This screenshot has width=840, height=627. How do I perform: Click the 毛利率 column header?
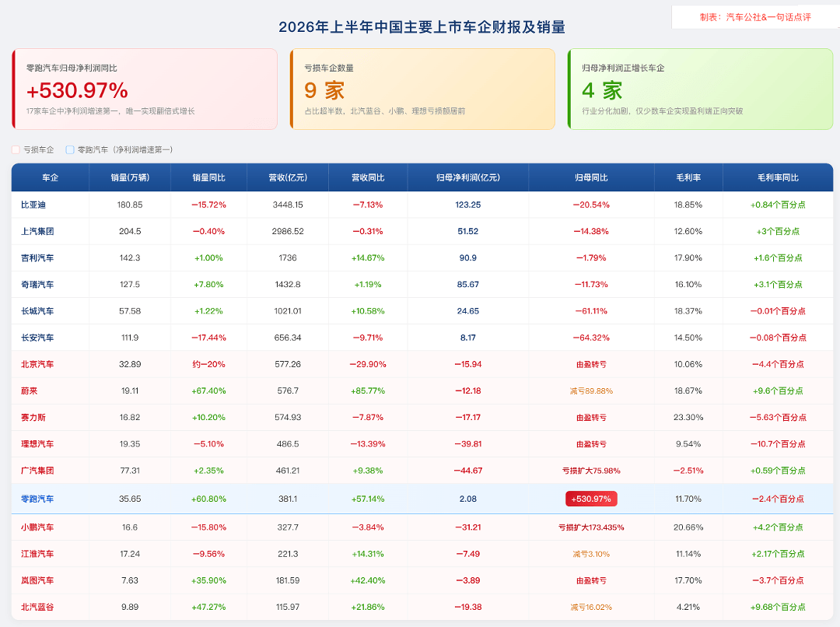[x=688, y=177]
